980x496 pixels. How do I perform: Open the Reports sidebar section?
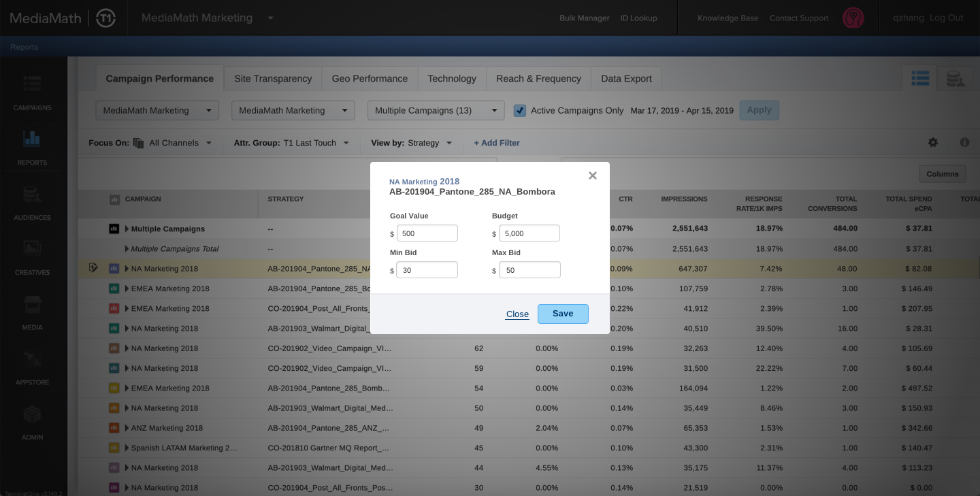point(32,148)
